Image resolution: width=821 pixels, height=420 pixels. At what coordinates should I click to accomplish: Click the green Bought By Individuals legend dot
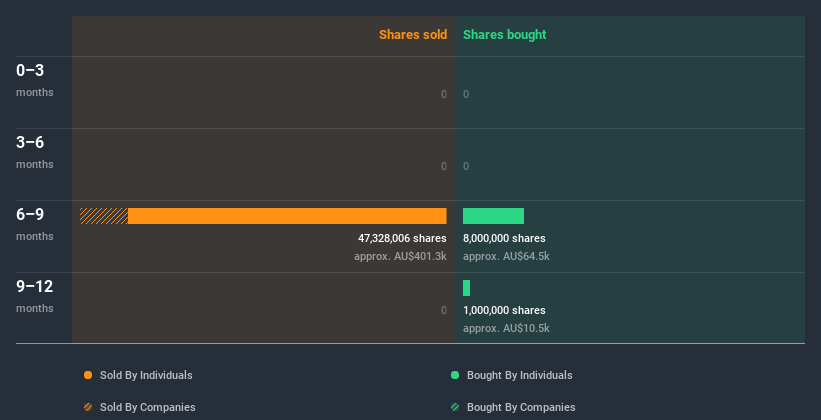(x=455, y=375)
